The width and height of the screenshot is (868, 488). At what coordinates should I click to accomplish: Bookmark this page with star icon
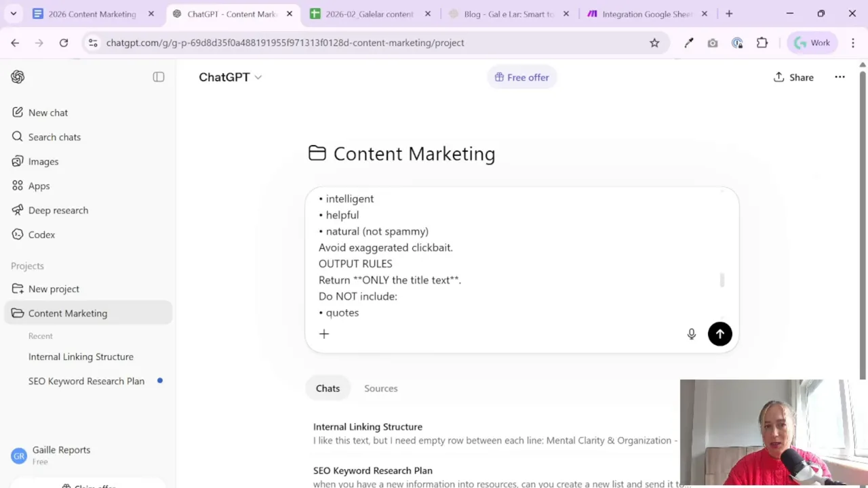654,43
